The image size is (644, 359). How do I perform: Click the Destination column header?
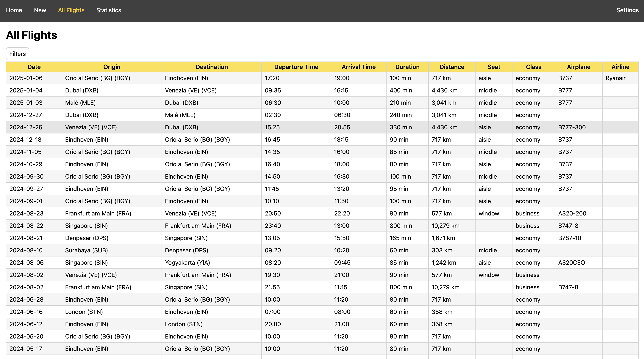click(212, 67)
